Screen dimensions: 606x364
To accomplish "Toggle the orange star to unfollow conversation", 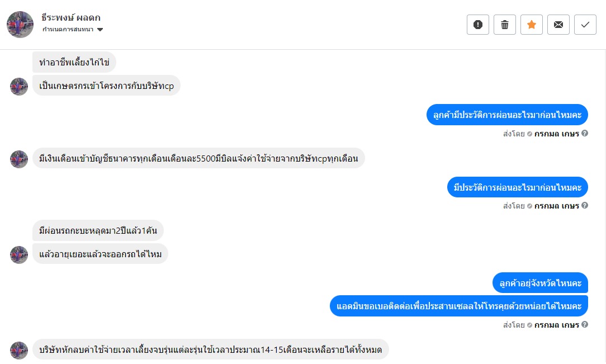I will tap(532, 25).
